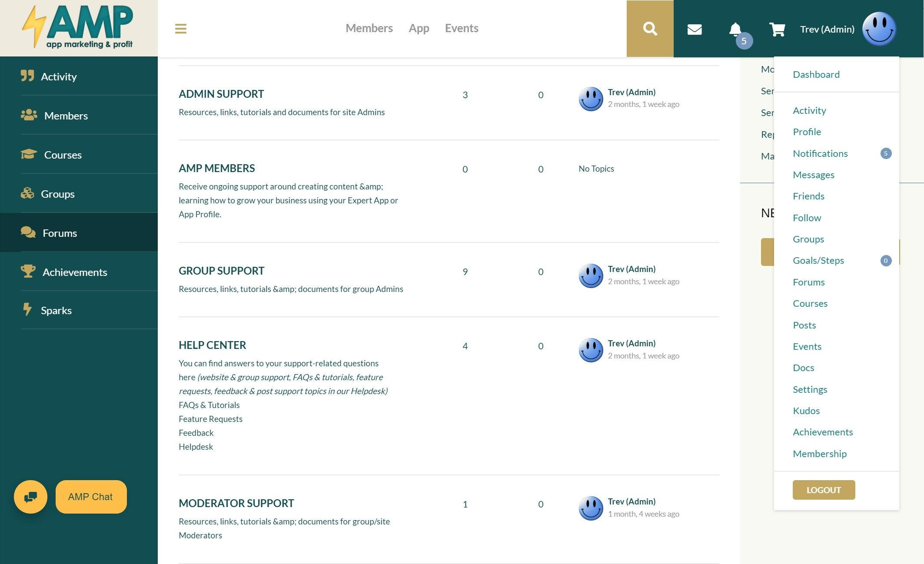Screen dimensions: 924x564
Task: Open the search panel
Action: tap(649, 28)
